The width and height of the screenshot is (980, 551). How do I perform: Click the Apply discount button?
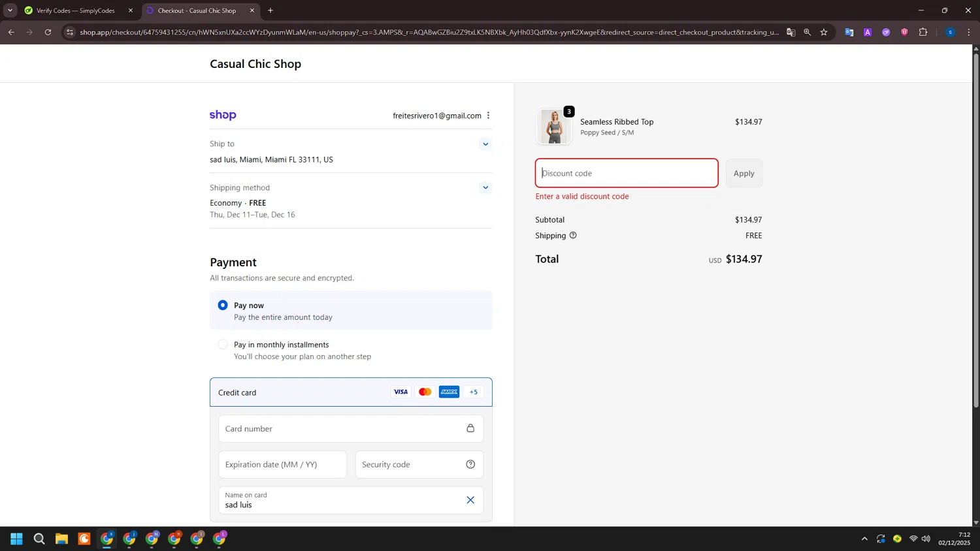click(743, 173)
